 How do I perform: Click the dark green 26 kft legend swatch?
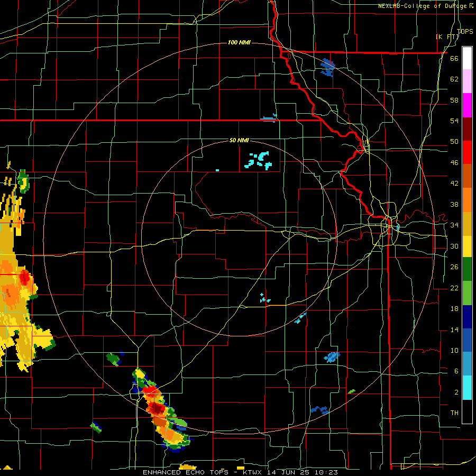pyautogui.click(x=467, y=269)
